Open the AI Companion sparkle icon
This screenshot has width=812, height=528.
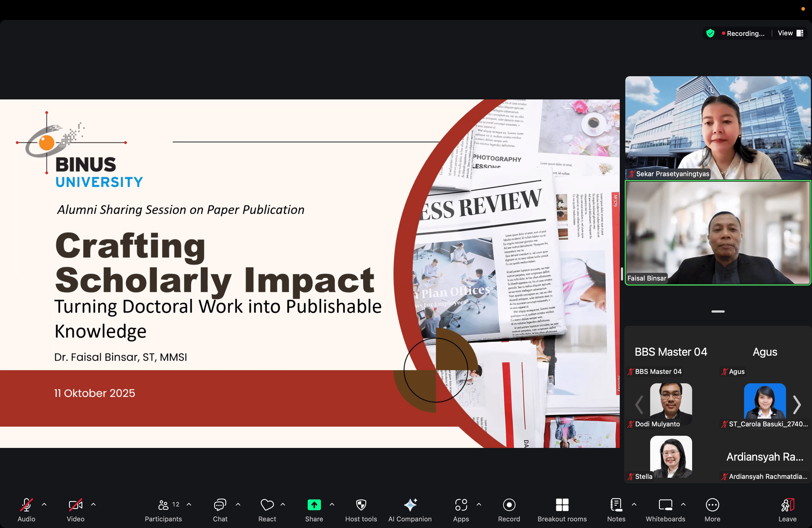pos(410,505)
